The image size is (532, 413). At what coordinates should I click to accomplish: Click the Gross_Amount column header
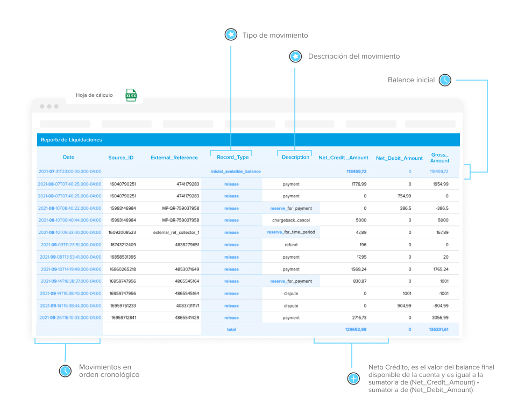(439, 158)
